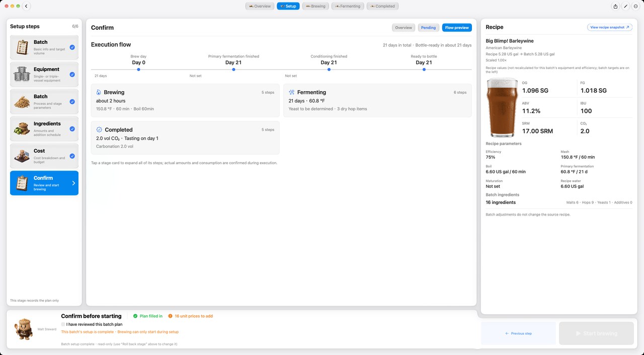Viewport: 644px width, 355px height.
Task: Click the pencil edit icon in the title bar
Action: click(x=626, y=6)
